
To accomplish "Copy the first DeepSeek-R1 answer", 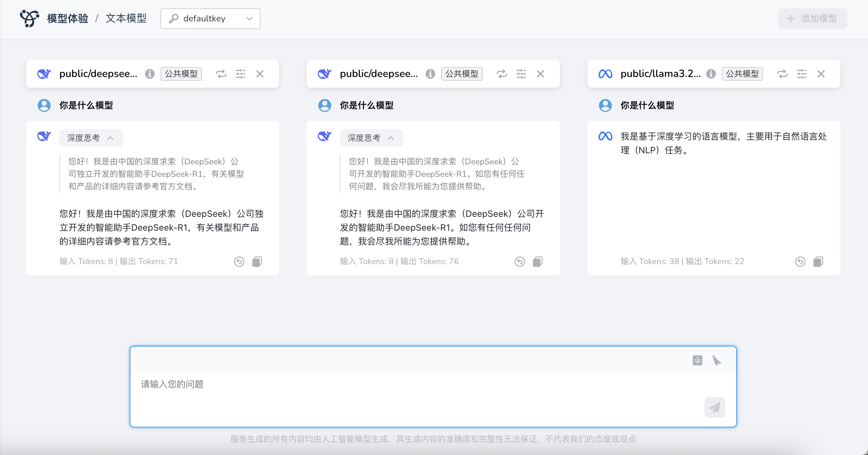I will tap(257, 261).
